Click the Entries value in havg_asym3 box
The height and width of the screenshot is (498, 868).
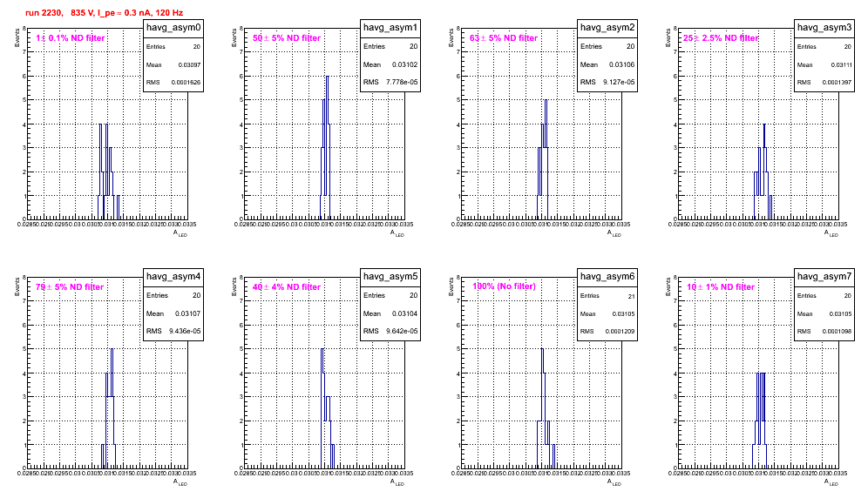848,47
